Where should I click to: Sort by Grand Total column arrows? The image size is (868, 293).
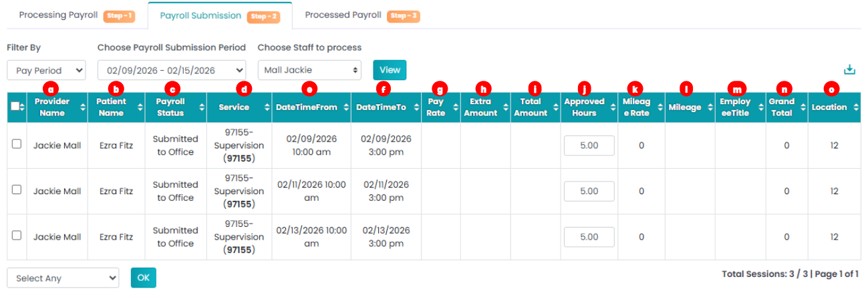pyautogui.click(x=802, y=107)
